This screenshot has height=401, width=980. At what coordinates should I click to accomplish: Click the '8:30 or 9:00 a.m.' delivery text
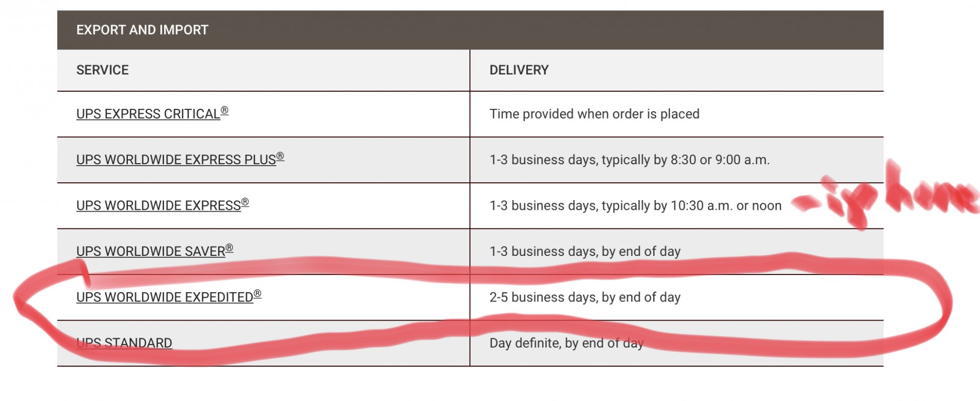(720, 160)
